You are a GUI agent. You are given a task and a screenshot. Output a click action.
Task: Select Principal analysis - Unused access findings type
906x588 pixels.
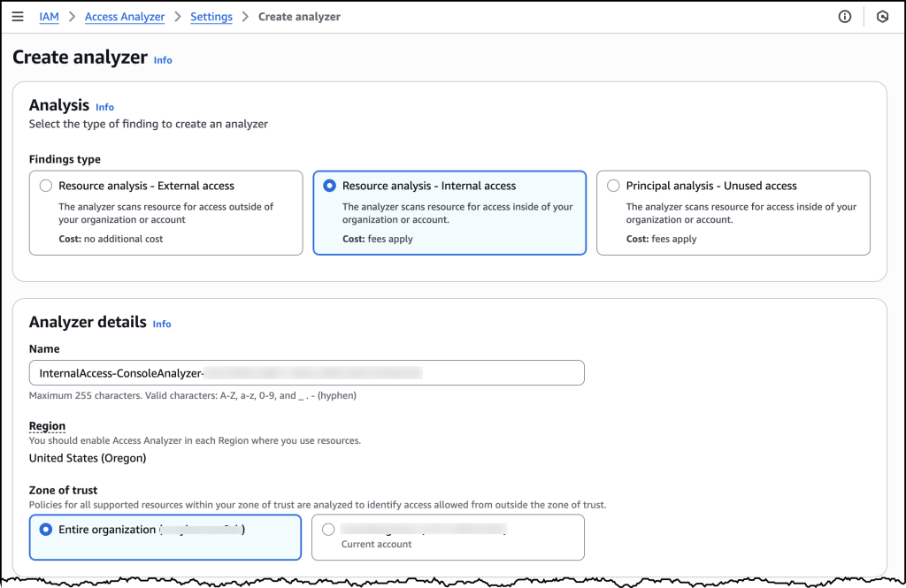[x=614, y=185]
